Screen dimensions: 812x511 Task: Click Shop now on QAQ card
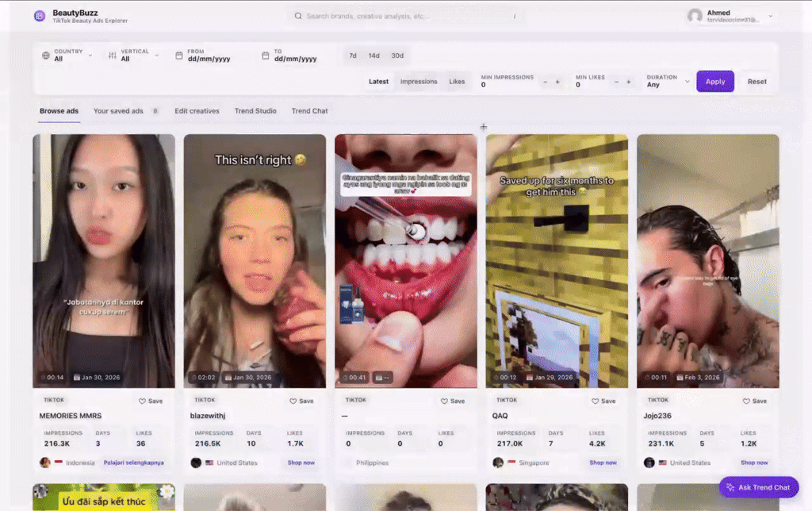603,463
